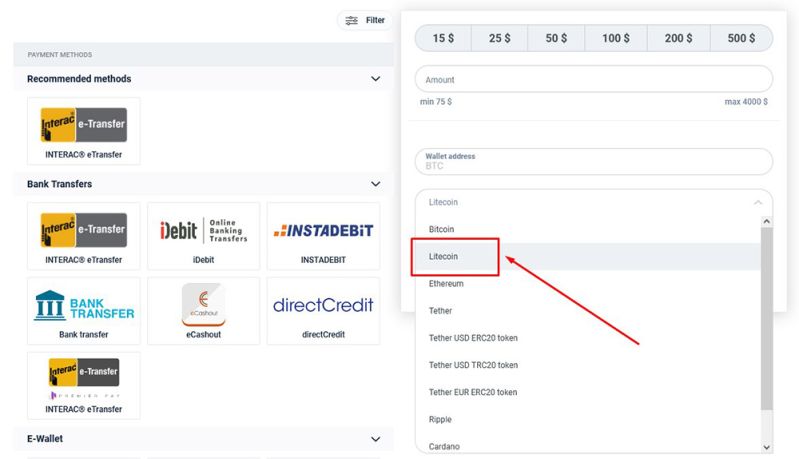This screenshot has height=459, width=799.
Task: Close the Litecoin currency dropdown
Action: [756, 202]
